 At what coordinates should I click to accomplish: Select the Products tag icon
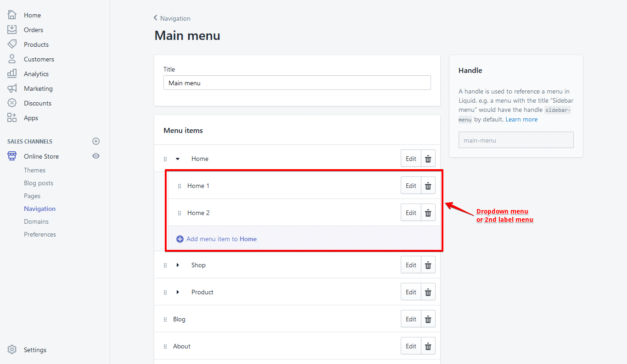(12, 44)
